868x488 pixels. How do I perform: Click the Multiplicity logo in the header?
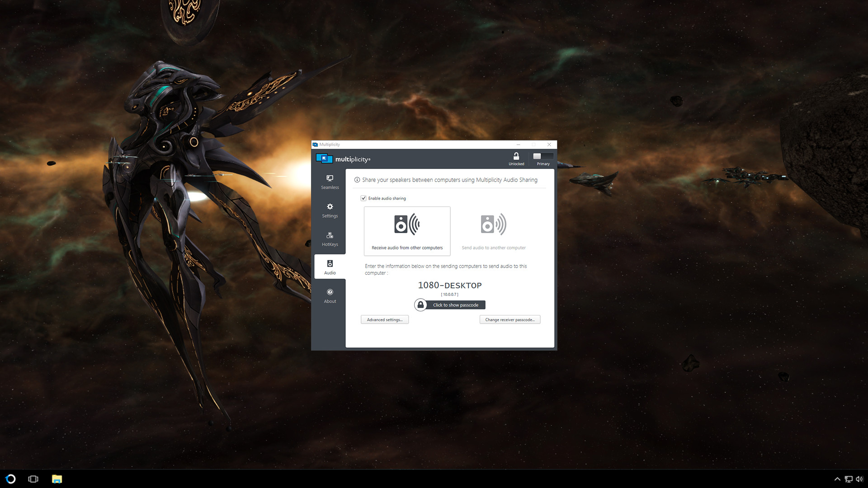(x=324, y=159)
